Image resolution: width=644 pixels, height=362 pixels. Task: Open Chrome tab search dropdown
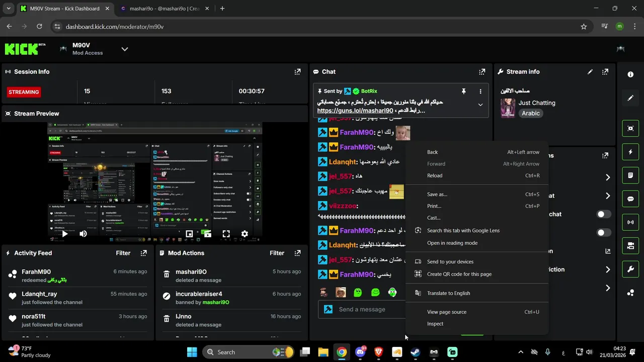(x=8, y=9)
